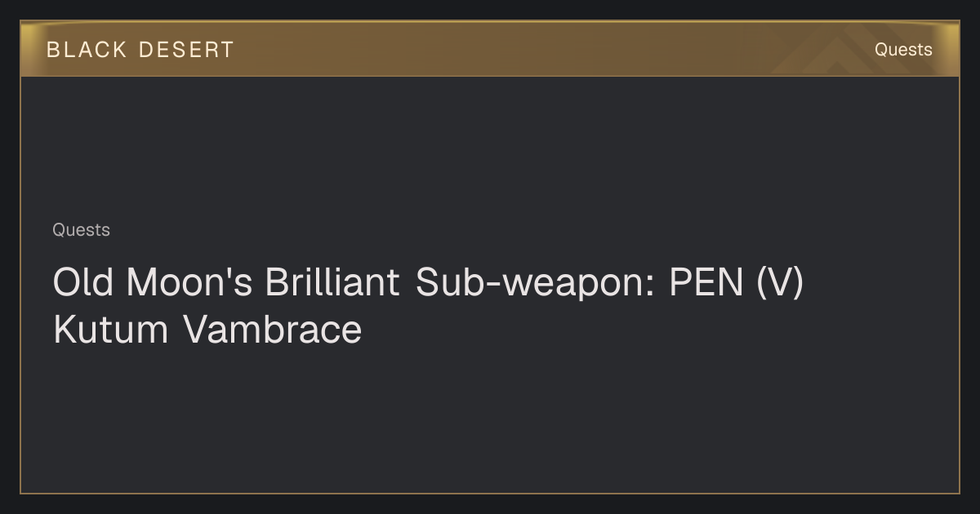Click the word Moon's in the title
The image size is (980, 514).
coord(189,282)
